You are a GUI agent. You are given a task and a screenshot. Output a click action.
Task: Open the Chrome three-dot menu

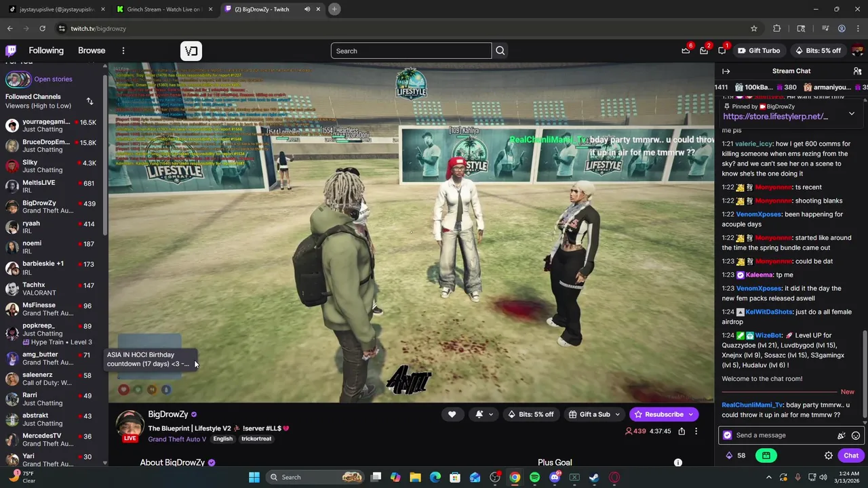click(857, 28)
